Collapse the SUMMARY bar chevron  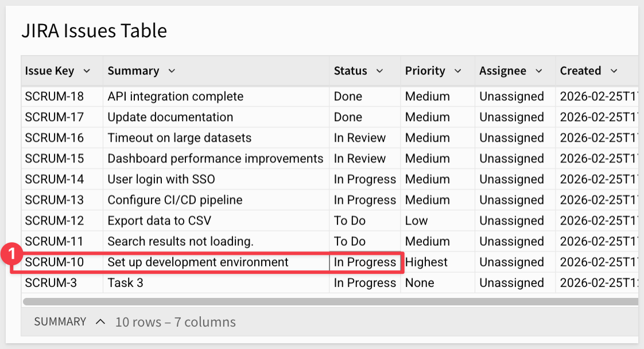coord(100,322)
